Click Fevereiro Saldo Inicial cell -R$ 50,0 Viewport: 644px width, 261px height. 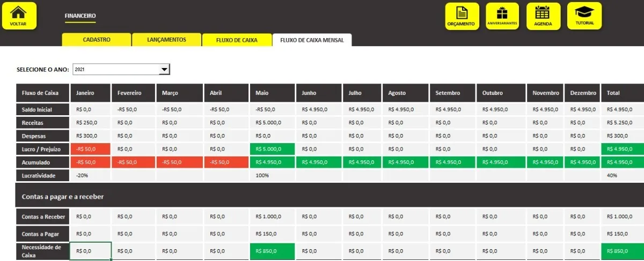click(134, 109)
